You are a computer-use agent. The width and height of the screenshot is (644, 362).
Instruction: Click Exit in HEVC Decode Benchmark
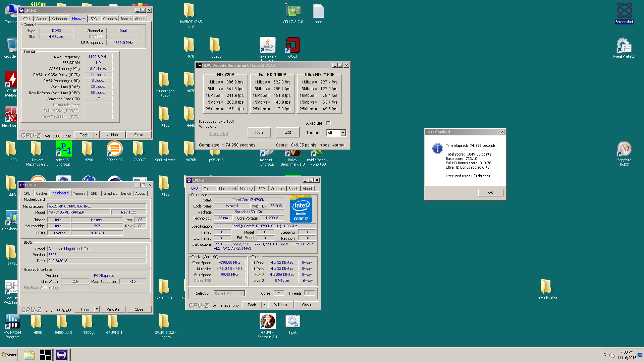tap(287, 132)
